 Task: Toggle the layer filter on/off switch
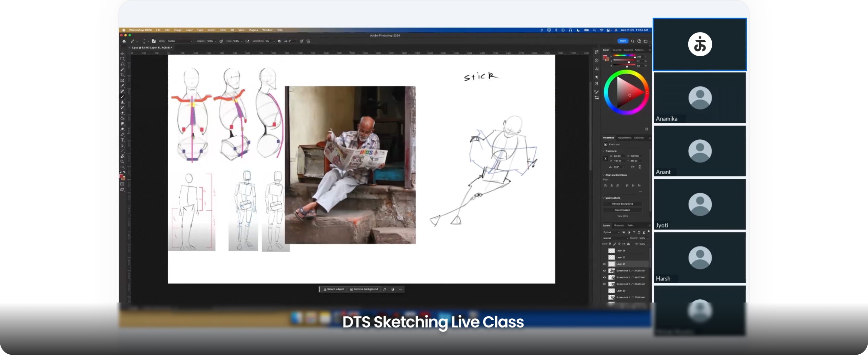649,231
